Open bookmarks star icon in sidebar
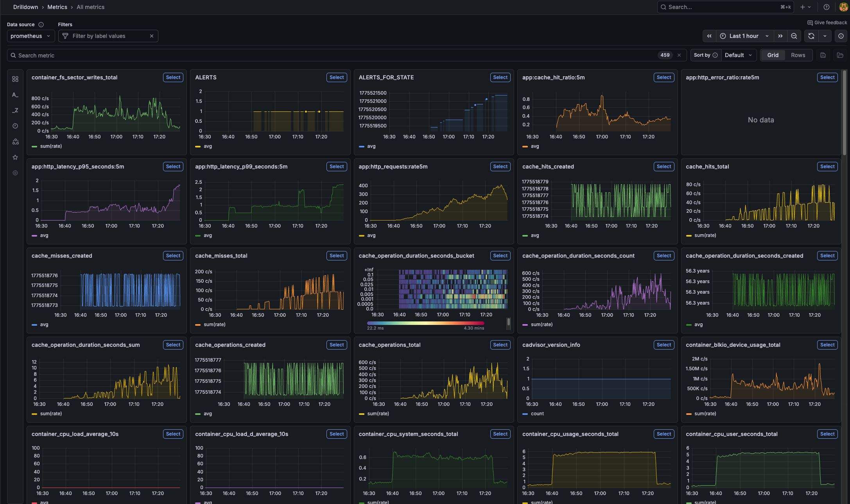Screen dimensions: 850x504 (15, 157)
